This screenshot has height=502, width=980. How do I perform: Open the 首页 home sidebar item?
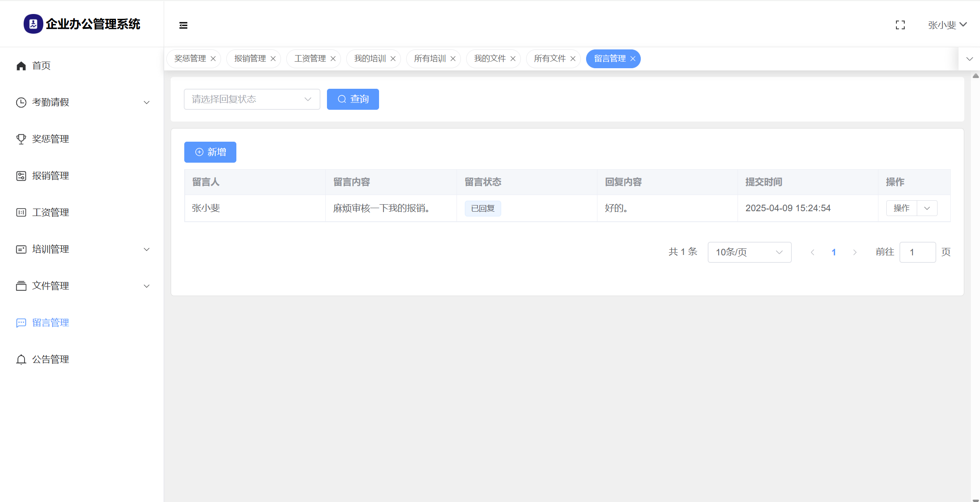[x=41, y=66]
